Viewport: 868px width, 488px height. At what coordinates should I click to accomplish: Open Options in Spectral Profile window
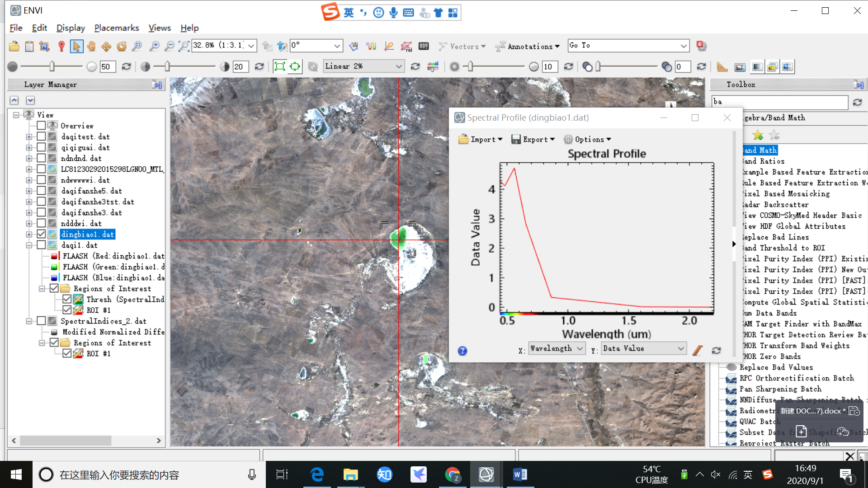click(x=587, y=140)
